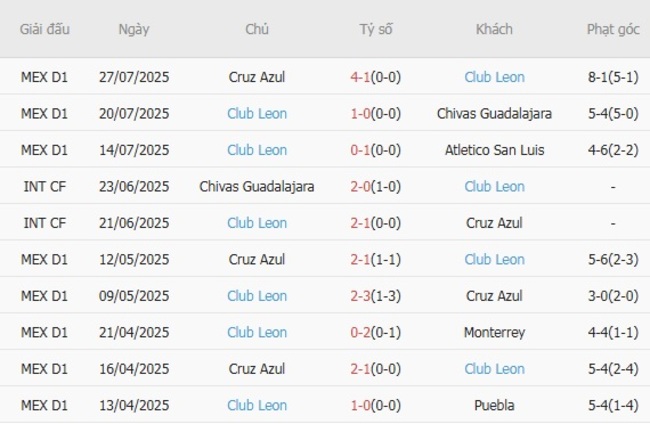Open Club Leon link in 21/06/2025 match
Image resolution: width=650 pixels, height=424 pixels.
click(257, 223)
